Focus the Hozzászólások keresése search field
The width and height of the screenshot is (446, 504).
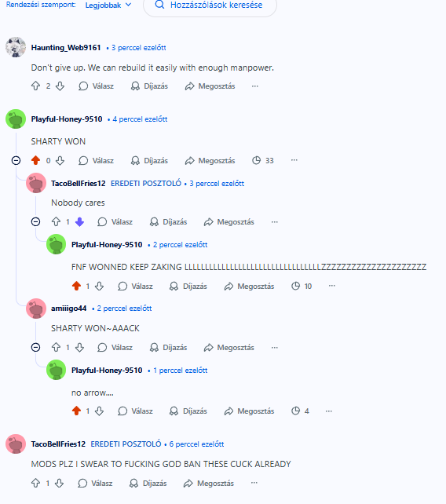click(210, 5)
